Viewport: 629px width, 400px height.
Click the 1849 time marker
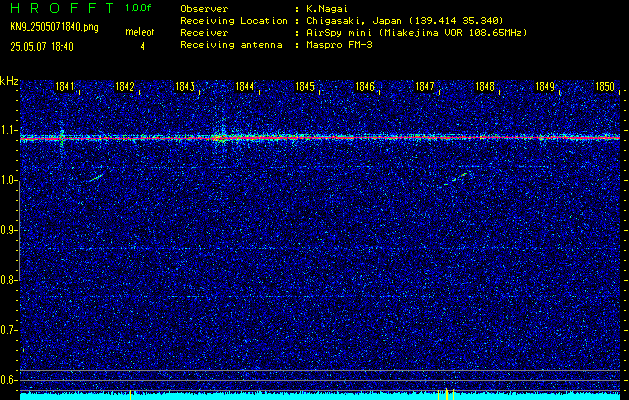click(x=544, y=87)
